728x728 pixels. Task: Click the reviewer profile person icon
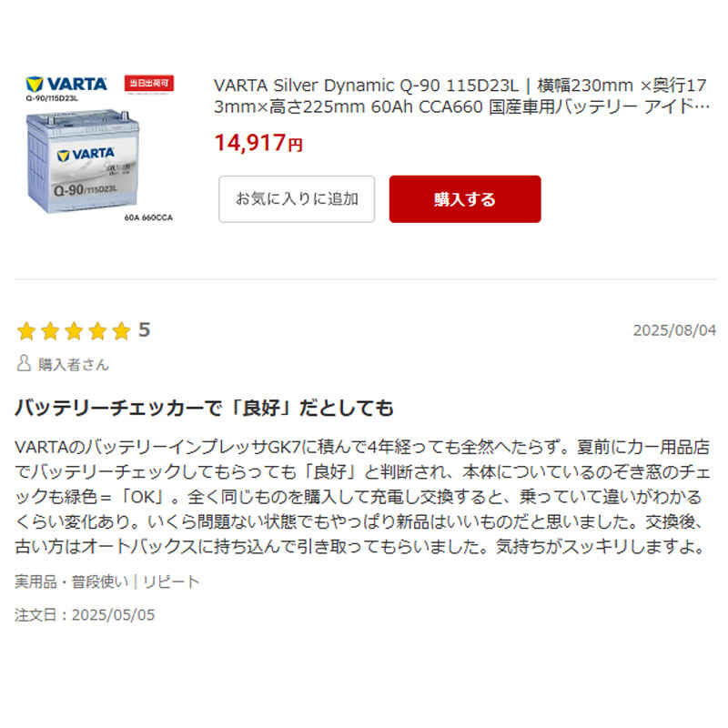click(x=24, y=363)
